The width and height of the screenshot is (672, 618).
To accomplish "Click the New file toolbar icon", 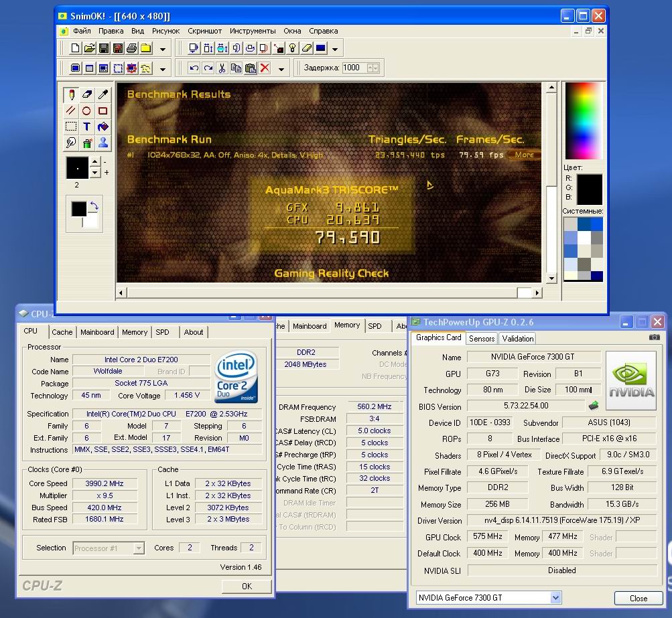I will [x=76, y=48].
